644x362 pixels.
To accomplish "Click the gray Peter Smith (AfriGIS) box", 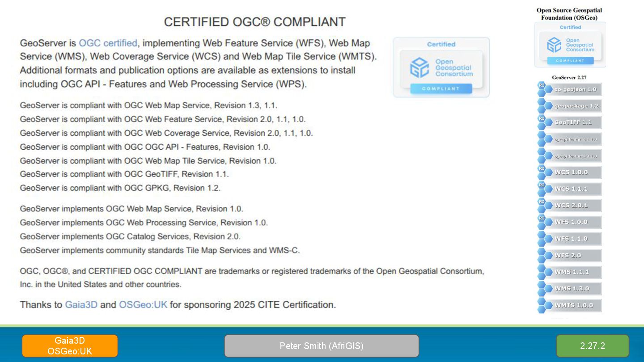I will 322,346.
